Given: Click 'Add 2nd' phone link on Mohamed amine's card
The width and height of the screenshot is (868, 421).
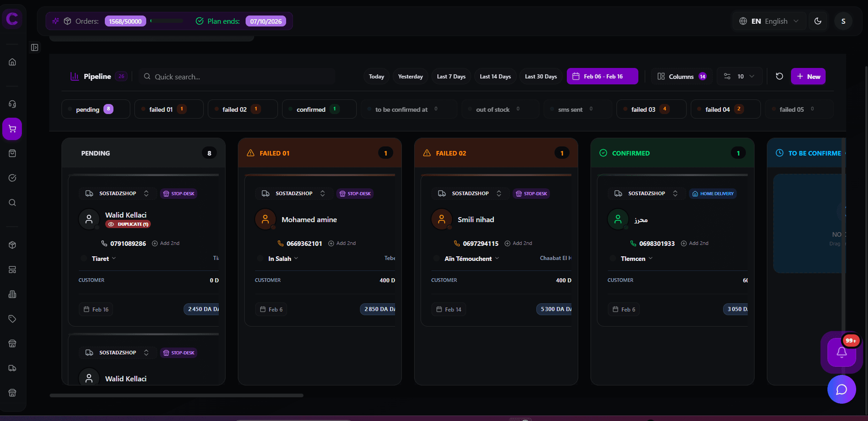Looking at the screenshot, I should click(x=342, y=243).
